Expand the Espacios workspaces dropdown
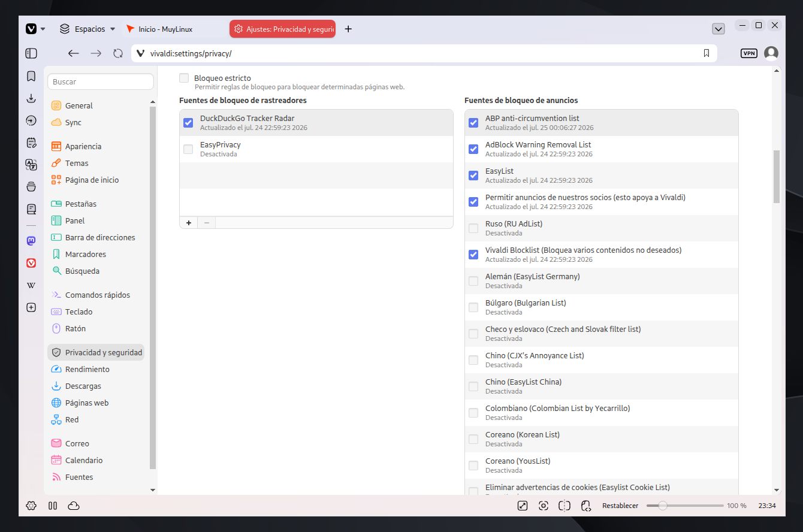Viewport: 803px width, 532px height. 87,29
